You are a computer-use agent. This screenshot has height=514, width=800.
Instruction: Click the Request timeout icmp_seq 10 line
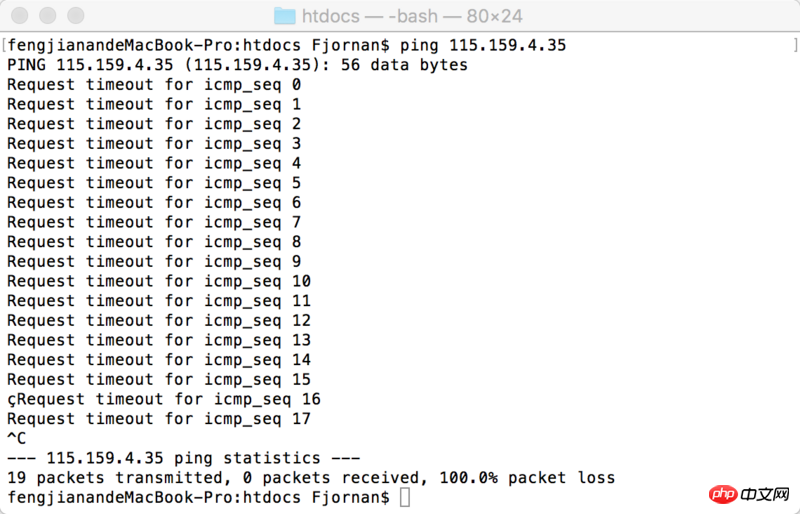pos(159,281)
